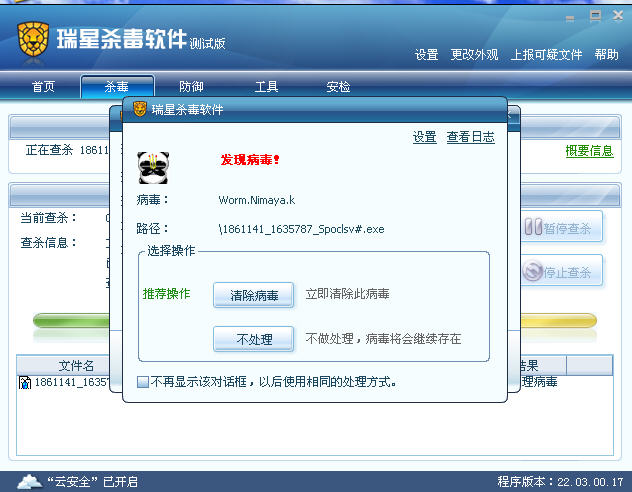Close the main Rising window
The width and height of the screenshot is (632, 492).
coord(618,16)
